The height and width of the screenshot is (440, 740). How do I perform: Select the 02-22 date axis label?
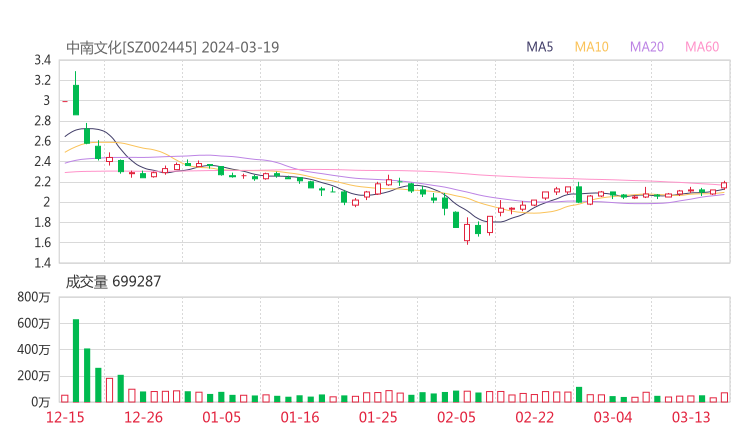(x=535, y=417)
